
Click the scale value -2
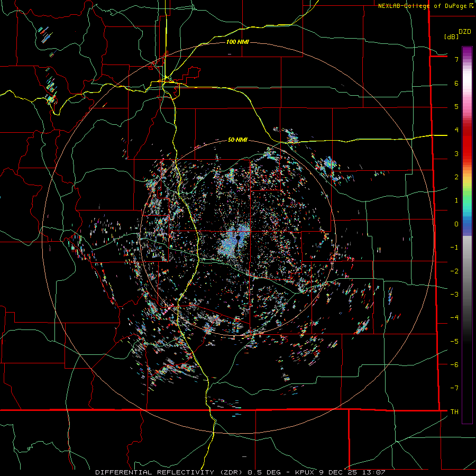click(x=454, y=271)
